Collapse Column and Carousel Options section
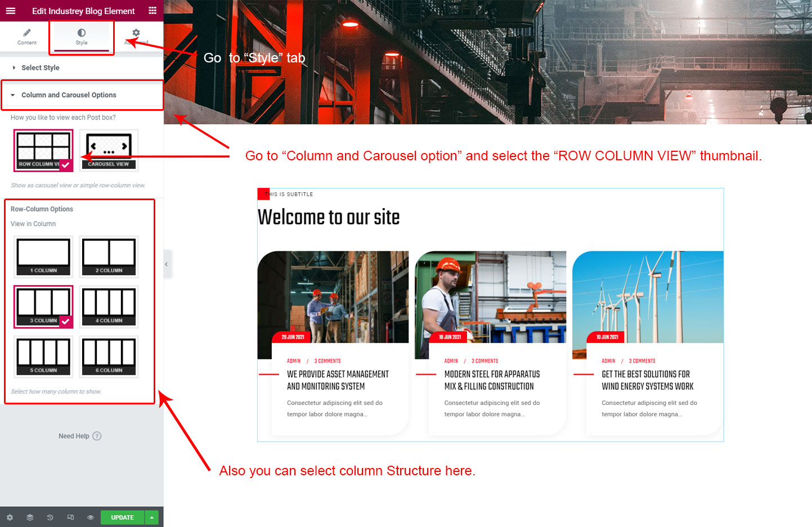This screenshot has height=527, width=812. click(69, 95)
